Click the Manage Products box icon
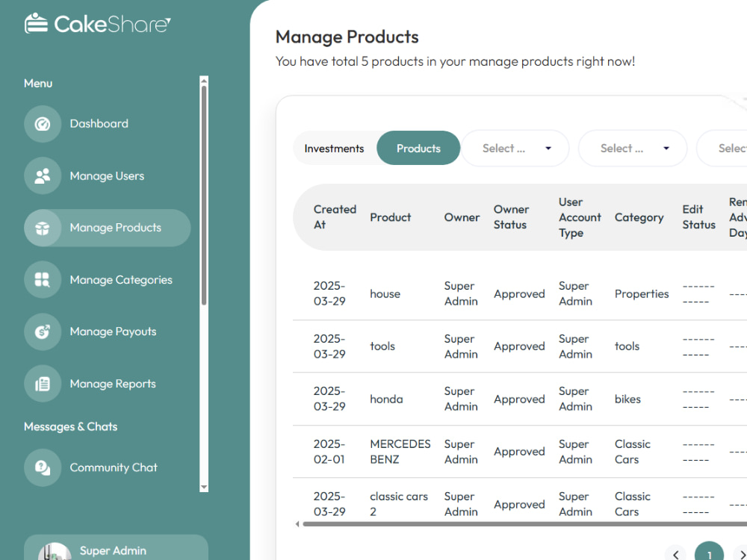Image resolution: width=747 pixels, height=560 pixels. [x=43, y=228]
